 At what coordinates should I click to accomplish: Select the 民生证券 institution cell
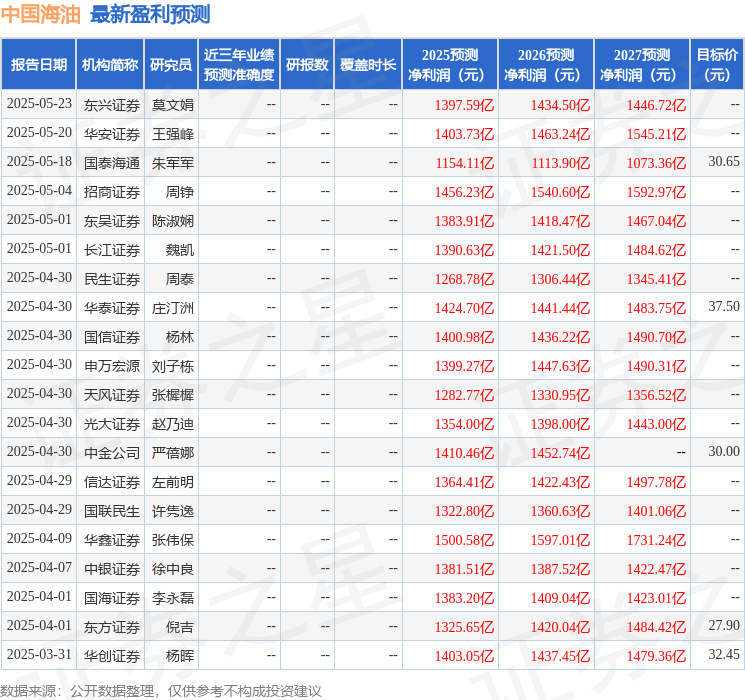pos(112,278)
